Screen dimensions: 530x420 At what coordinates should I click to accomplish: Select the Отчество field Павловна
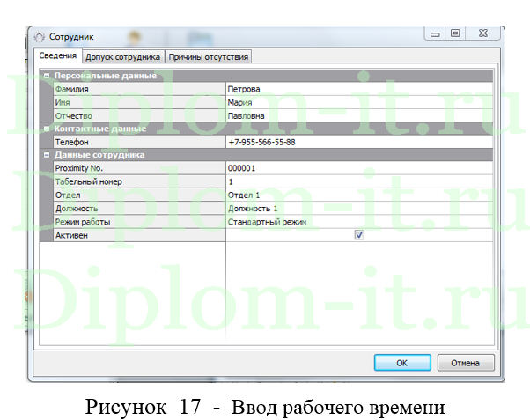coord(359,115)
